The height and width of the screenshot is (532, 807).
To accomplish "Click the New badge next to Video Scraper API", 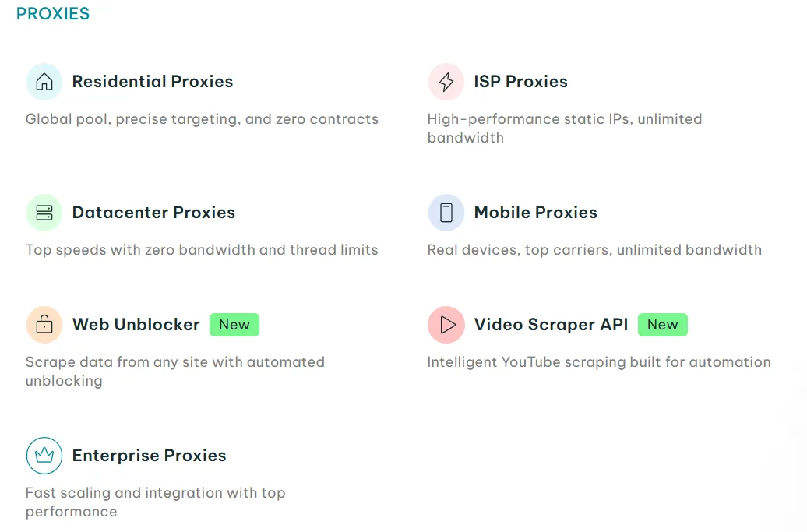I will tap(663, 324).
